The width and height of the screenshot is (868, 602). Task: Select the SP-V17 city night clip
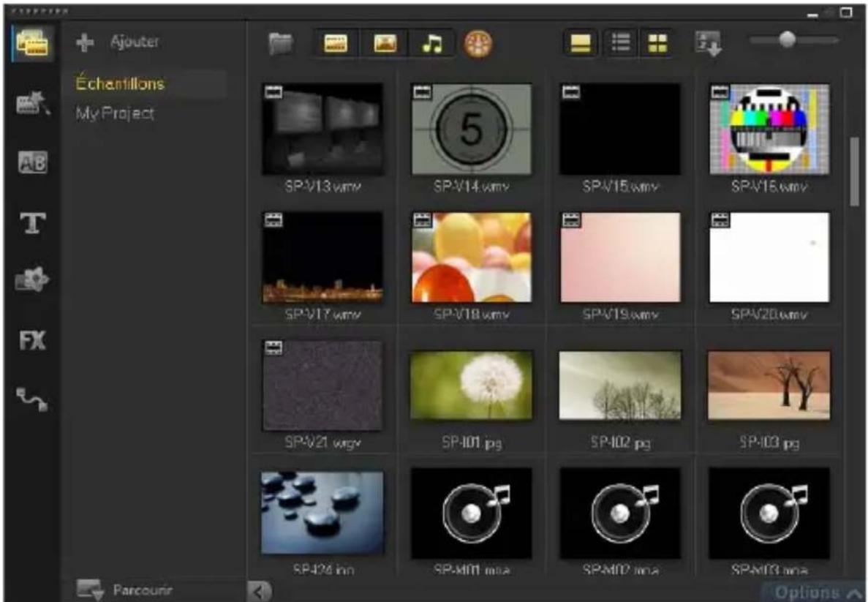click(x=322, y=257)
